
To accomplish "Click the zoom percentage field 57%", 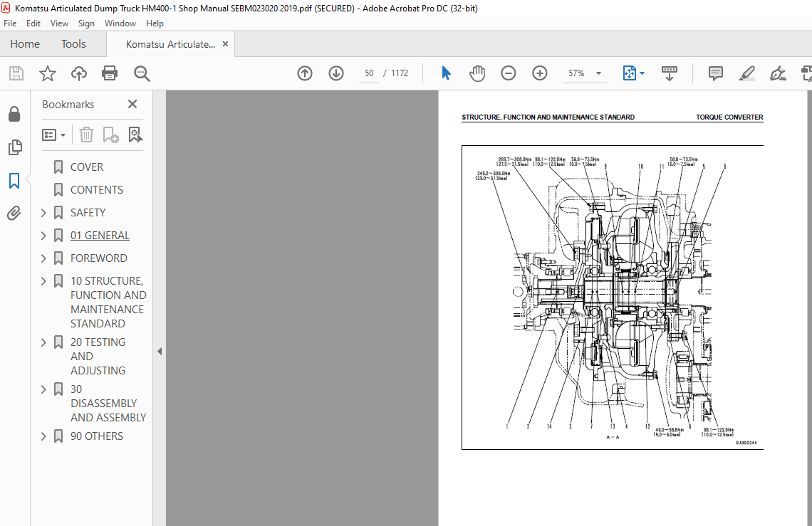I will point(576,73).
